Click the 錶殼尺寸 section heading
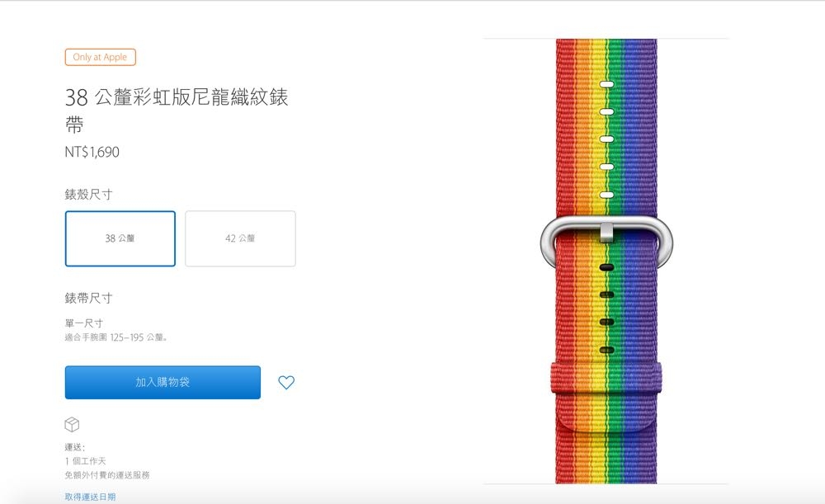Image resolution: width=825 pixels, height=504 pixels. [88, 194]
